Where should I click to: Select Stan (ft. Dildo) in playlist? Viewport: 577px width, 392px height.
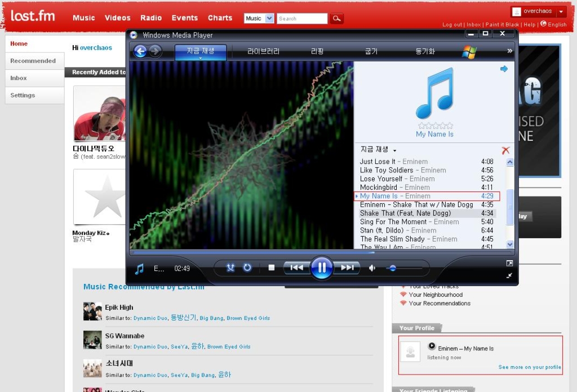pyautogui.click(x=427, y=230)
